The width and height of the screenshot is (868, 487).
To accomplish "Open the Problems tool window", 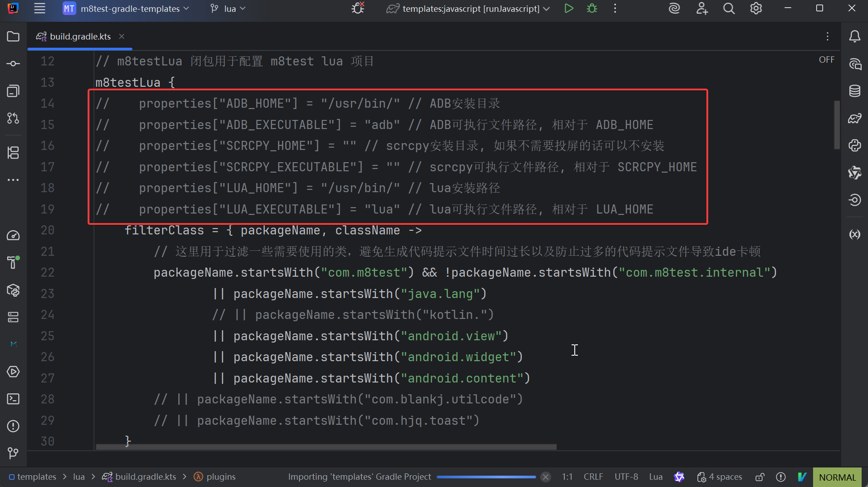I will [13, 426].
